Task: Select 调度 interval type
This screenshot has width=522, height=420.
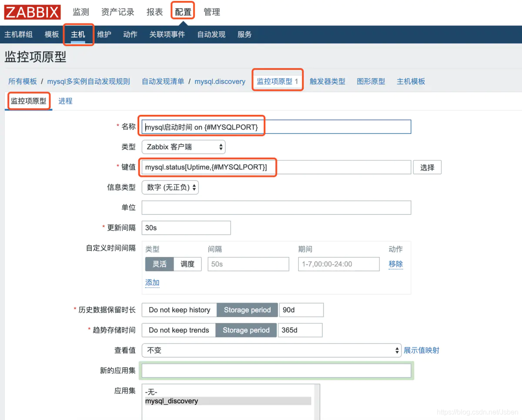Action: tap(187, 264)
